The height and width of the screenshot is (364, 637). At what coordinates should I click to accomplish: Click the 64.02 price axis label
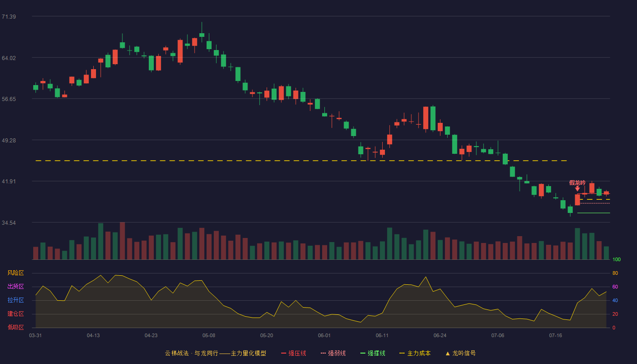point(9,58)
